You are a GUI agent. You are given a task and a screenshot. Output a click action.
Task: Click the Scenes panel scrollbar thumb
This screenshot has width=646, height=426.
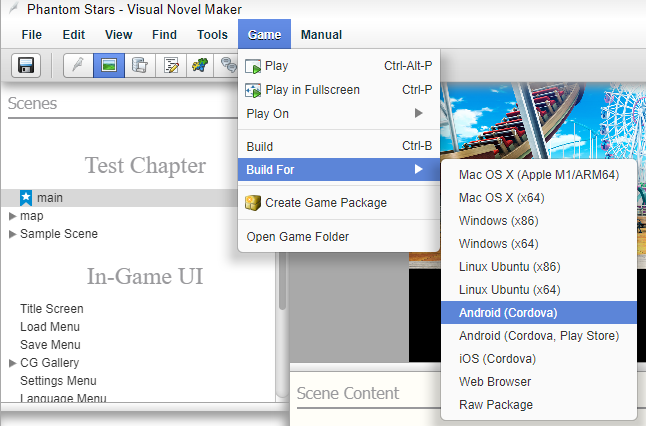click(282, 281)
